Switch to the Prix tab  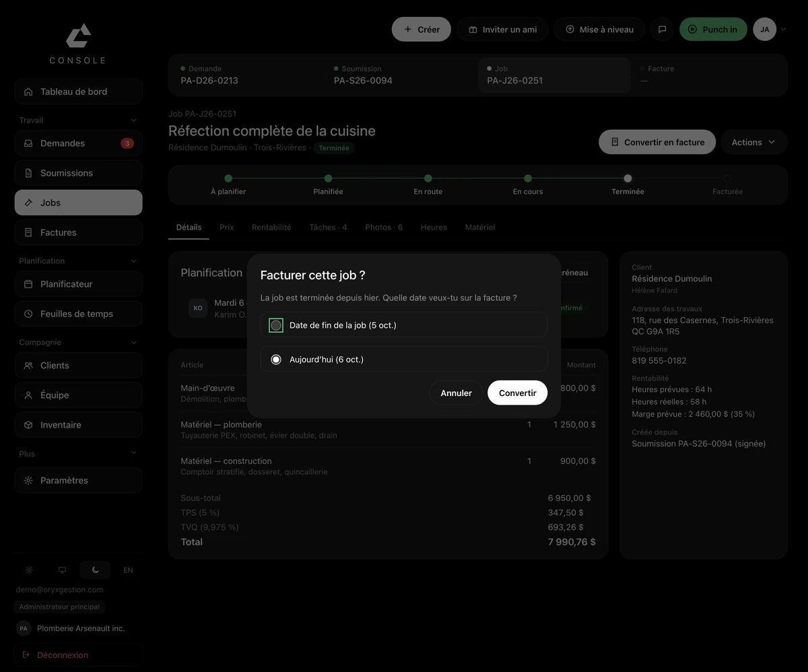[227, 228]
